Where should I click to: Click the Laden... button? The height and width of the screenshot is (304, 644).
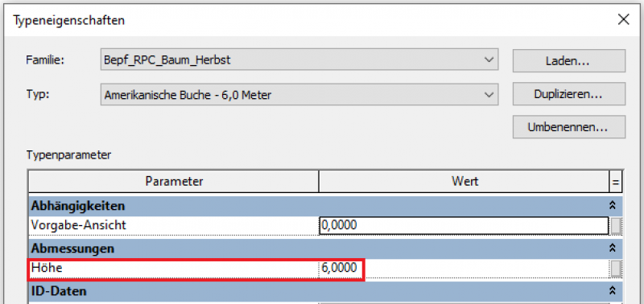pos(569,61)
